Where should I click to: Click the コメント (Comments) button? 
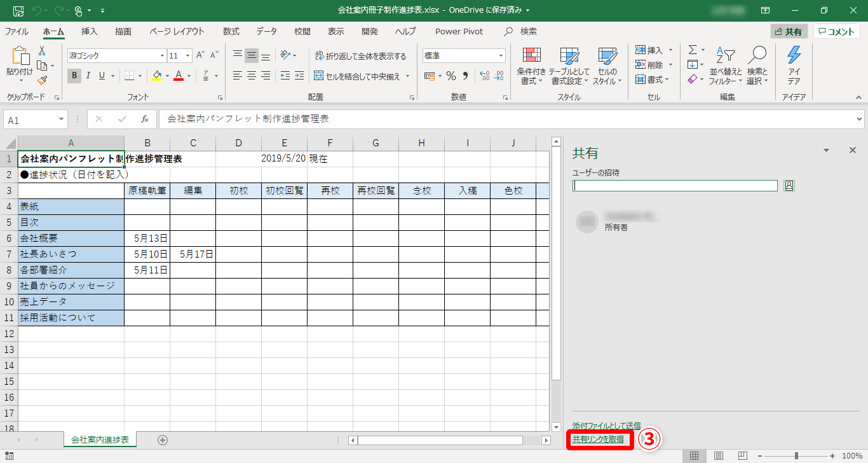(837, 32)
